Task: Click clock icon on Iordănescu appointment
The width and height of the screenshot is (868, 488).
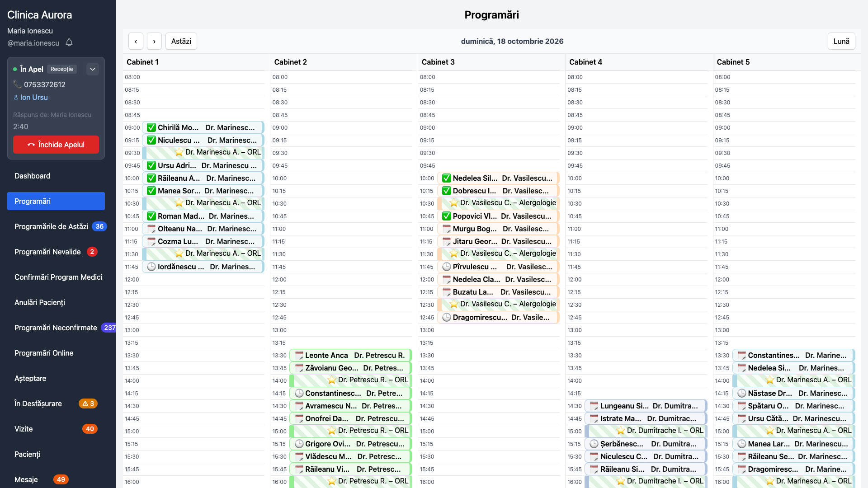Action: [x=151, y=267]
